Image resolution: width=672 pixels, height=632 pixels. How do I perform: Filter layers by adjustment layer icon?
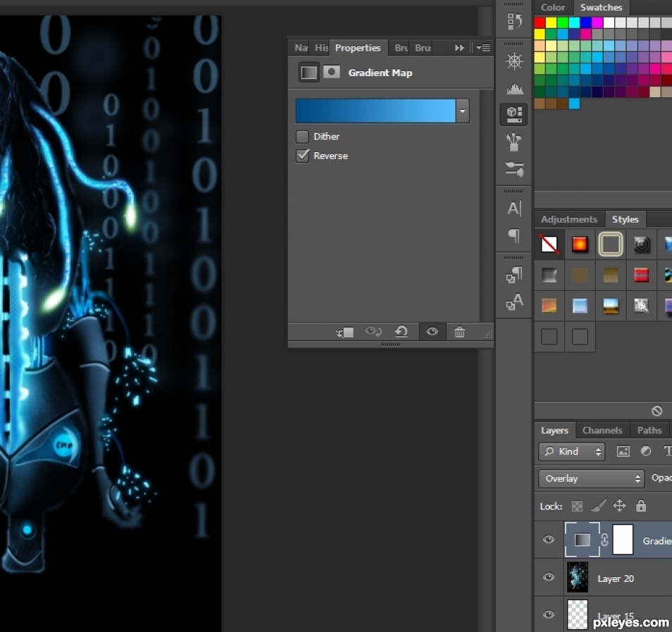pos(645,451)
